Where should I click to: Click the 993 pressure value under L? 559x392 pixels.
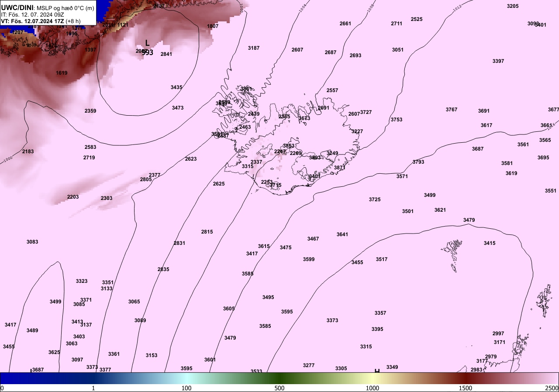coord(148,52)
